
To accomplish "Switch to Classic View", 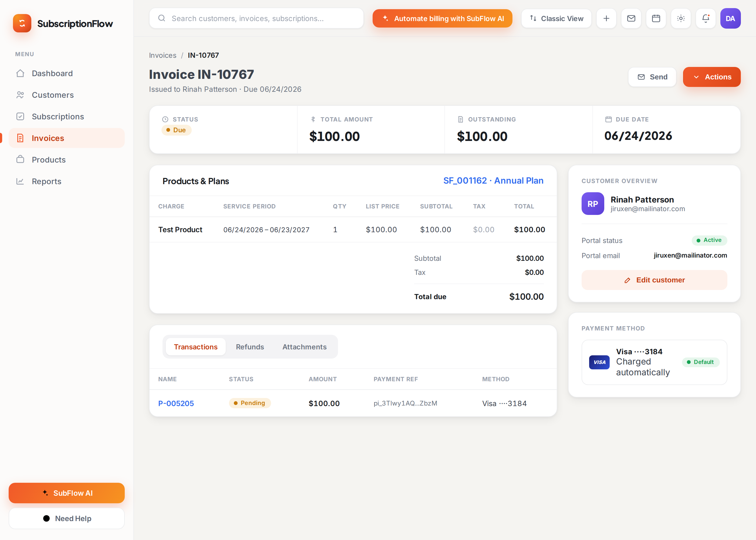I will point(556,19).
